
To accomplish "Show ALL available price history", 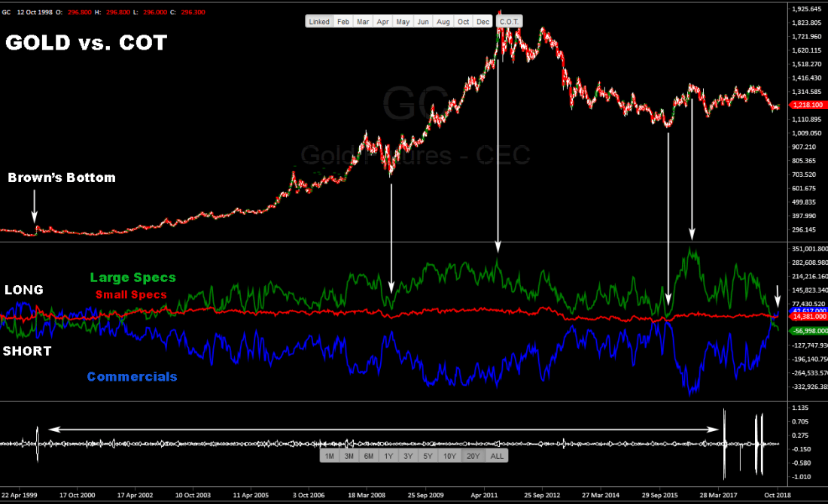I will pyautogui.click(x=497, y=456).
